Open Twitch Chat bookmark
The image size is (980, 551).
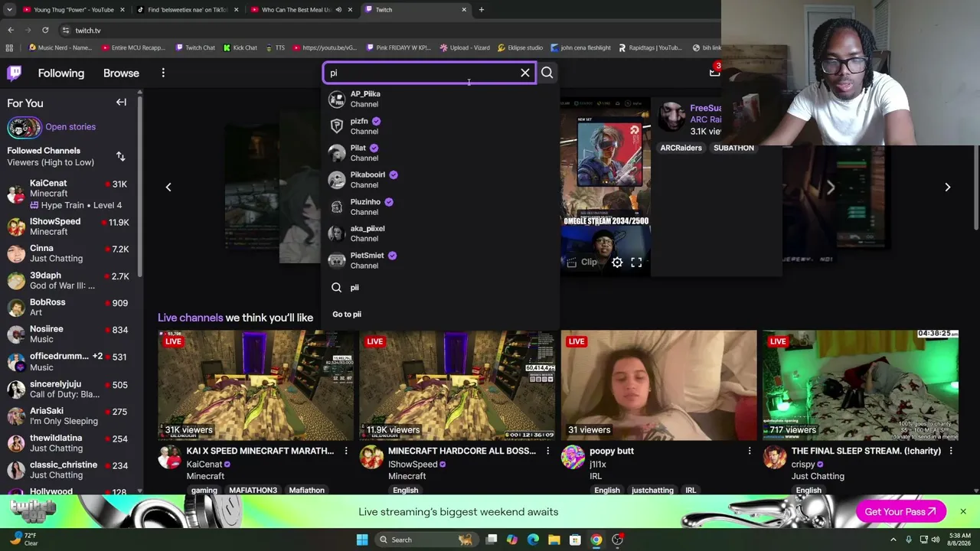pyautogui.click(x=195, y=47)
